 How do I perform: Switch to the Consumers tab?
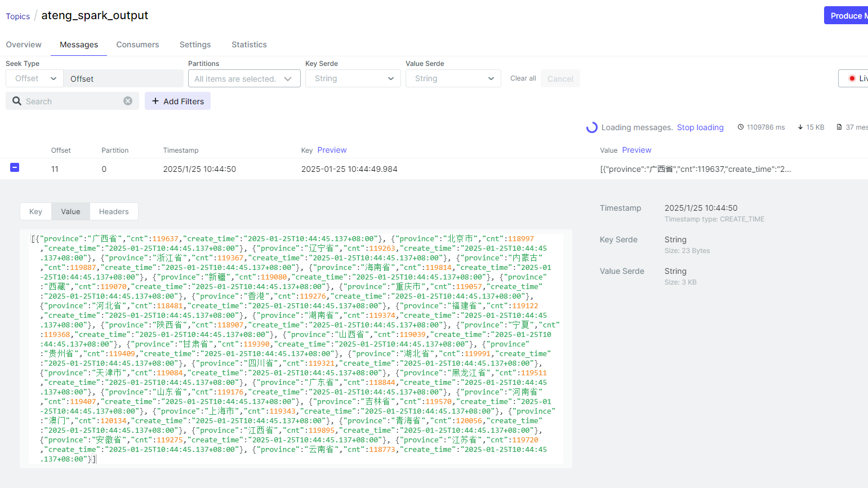click(137, 45)
